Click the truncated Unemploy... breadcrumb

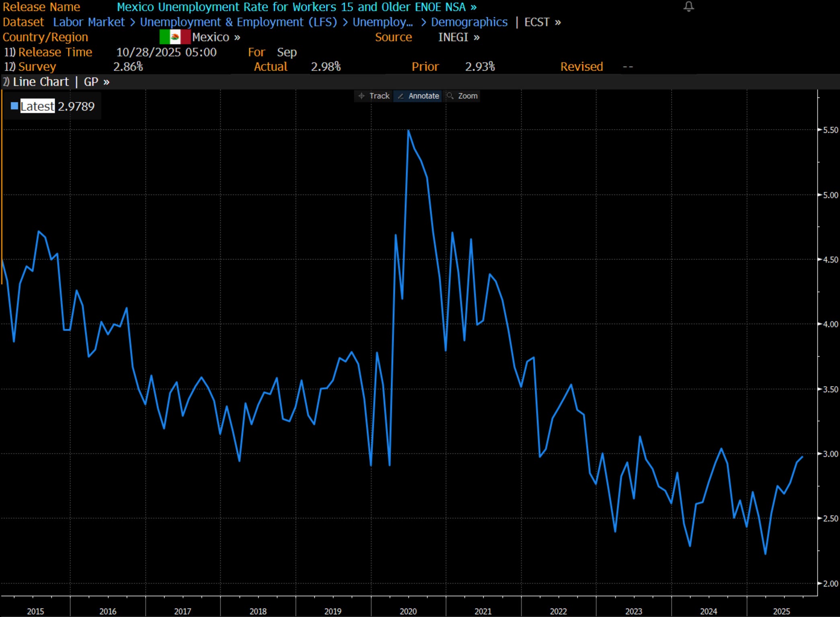click(382, 22)
